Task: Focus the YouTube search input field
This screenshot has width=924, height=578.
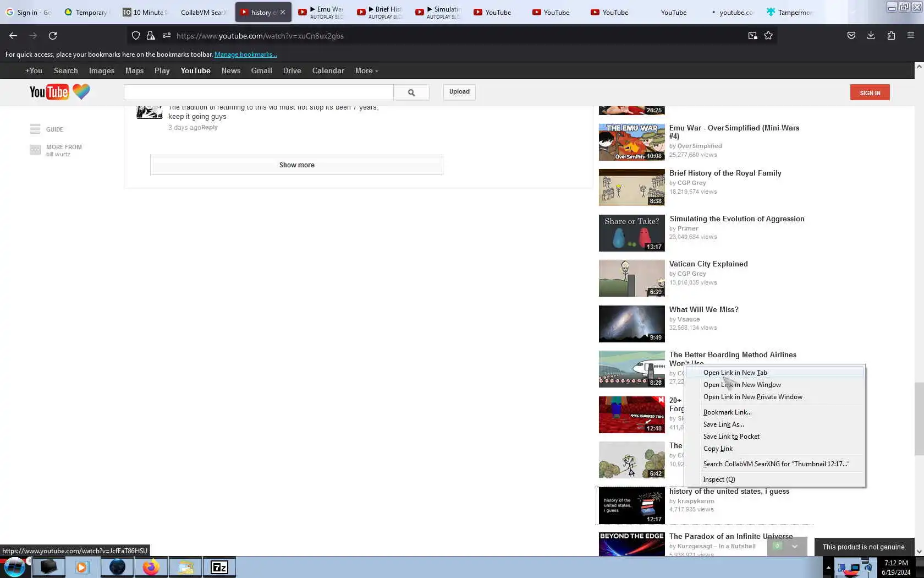Action: tap(258, 92)
